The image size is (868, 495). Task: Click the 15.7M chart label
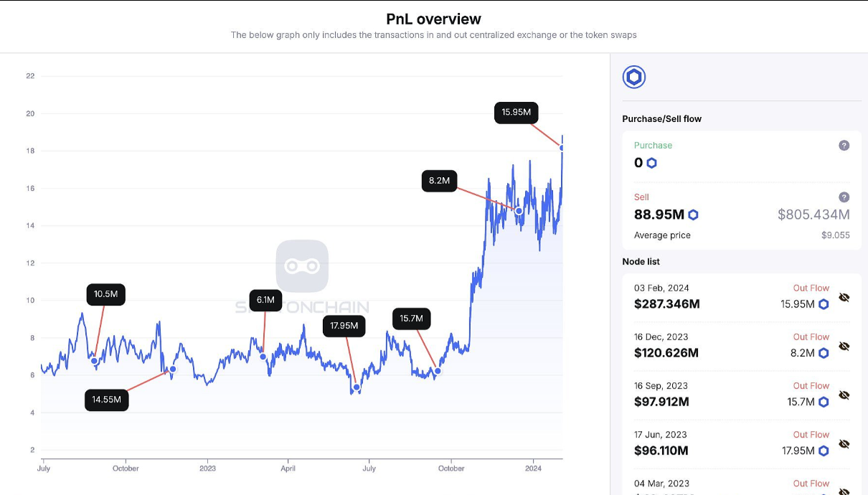click(411, 319)
